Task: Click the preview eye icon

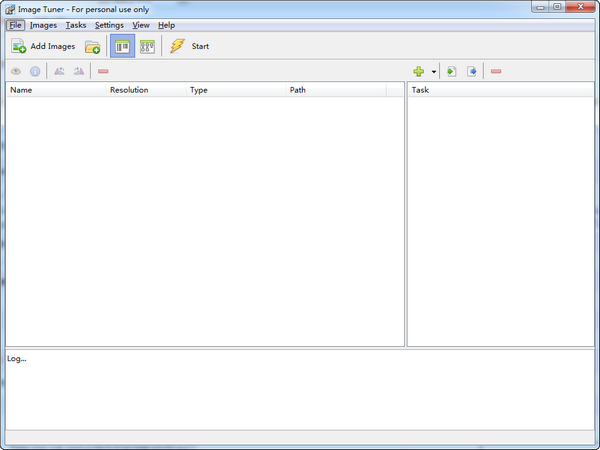Action: click(16, 71)
